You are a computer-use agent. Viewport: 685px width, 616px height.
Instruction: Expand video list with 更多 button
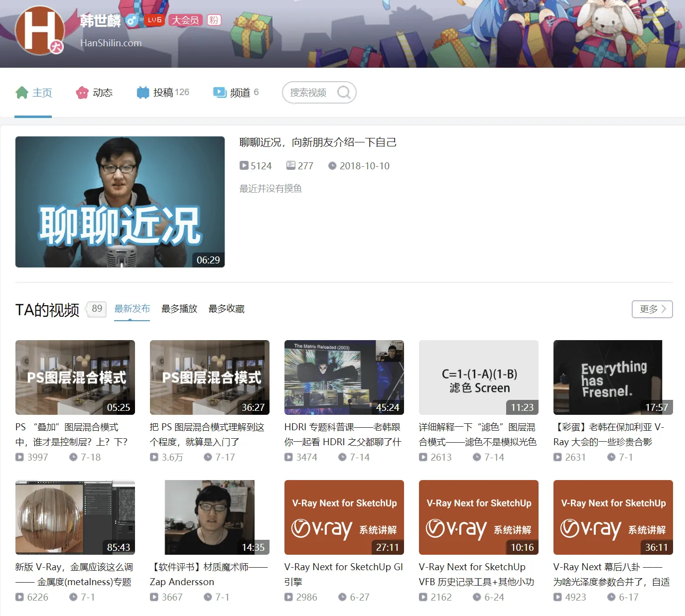tap(652, 309)
